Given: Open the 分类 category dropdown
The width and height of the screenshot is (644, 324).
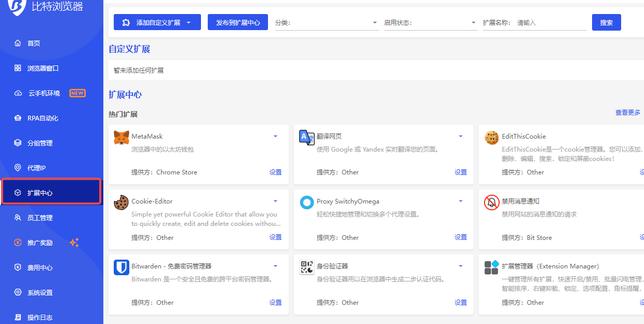Looking at the screenshot, I should point(327,23).
